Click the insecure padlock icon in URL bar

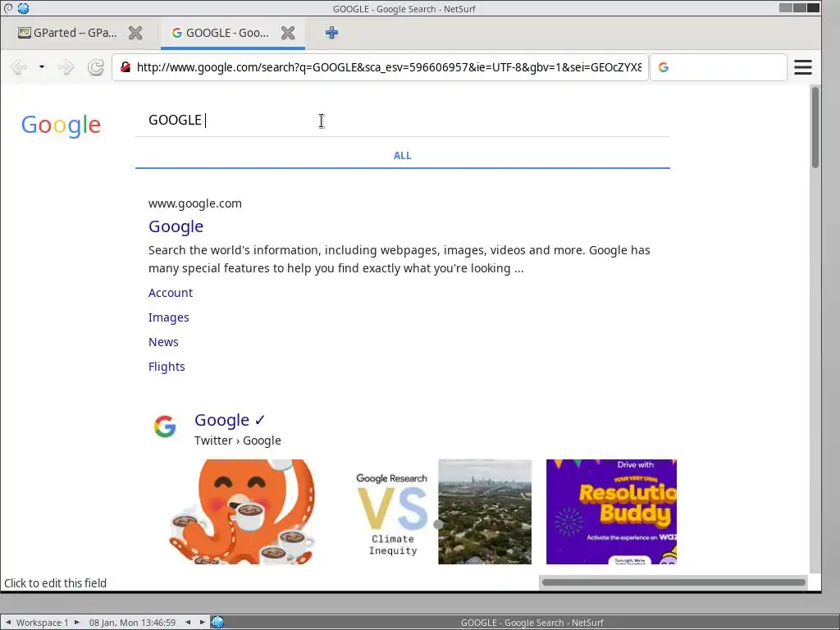(x=126, y=67)
